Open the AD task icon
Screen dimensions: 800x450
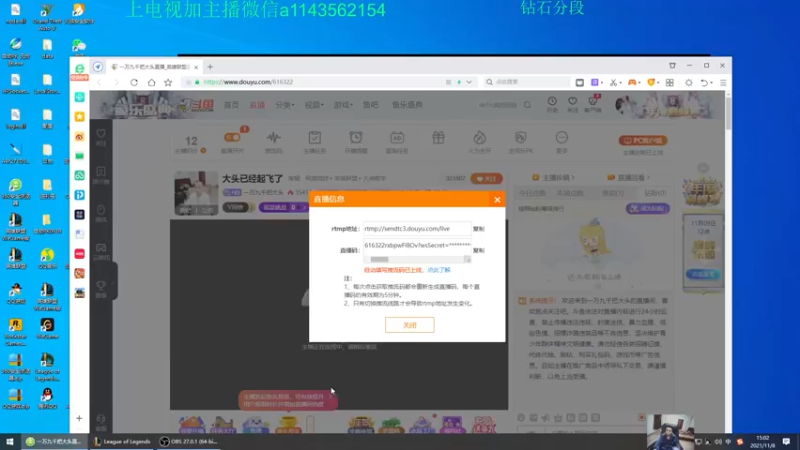point(397,142)
